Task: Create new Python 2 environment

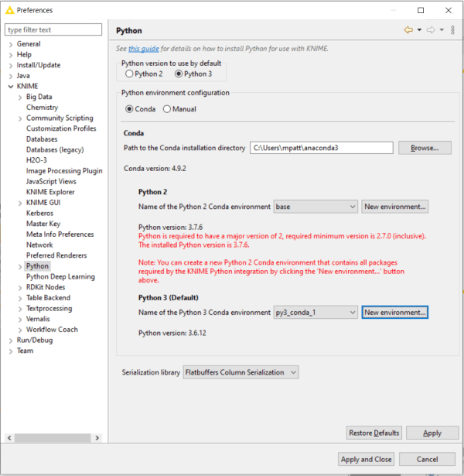Action: [x=395, y=207]
